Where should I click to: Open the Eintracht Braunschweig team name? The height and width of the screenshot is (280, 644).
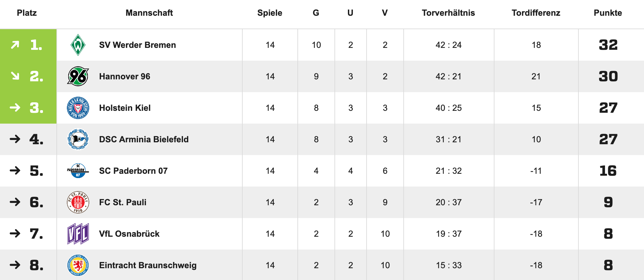coord(148,265)
